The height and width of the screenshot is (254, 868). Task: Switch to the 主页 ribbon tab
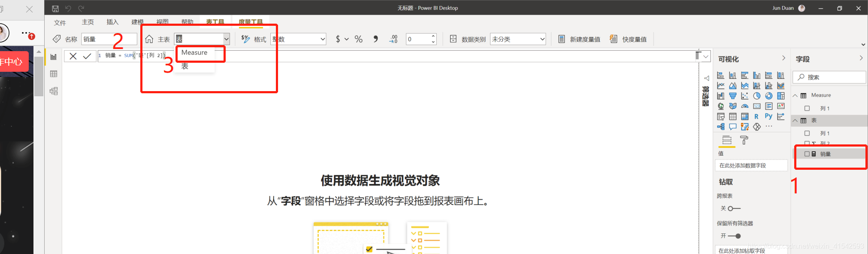[88, 22]
